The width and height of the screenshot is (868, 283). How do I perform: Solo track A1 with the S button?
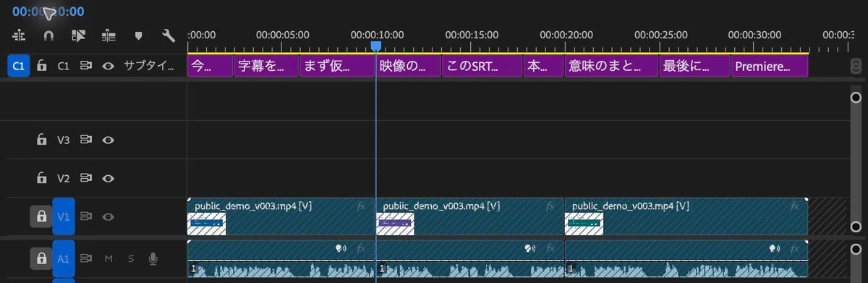coord(131,258)
